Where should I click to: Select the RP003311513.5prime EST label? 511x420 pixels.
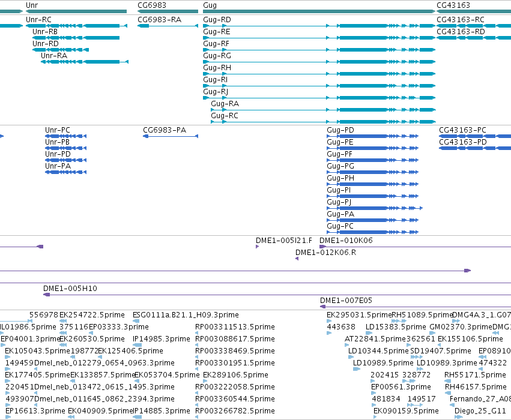(x=235, y=327)
